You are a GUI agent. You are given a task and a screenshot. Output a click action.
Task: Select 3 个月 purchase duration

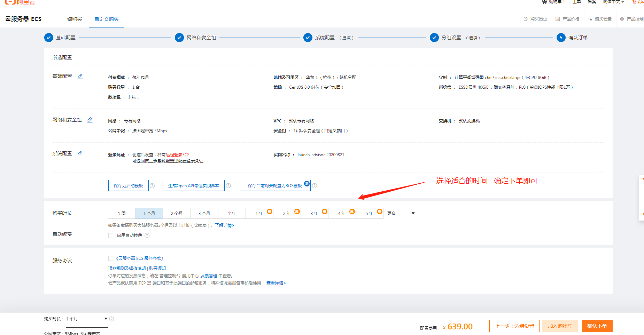click(204, 213)
